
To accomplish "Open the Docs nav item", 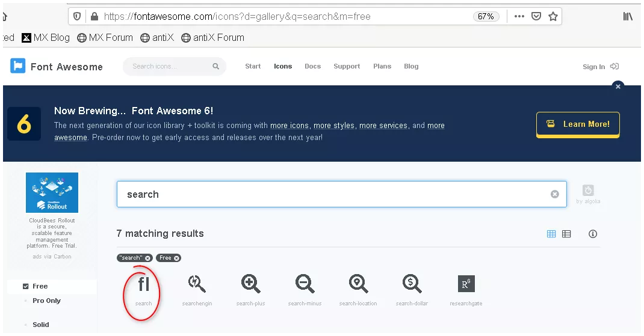I will [x=312, y=66].
